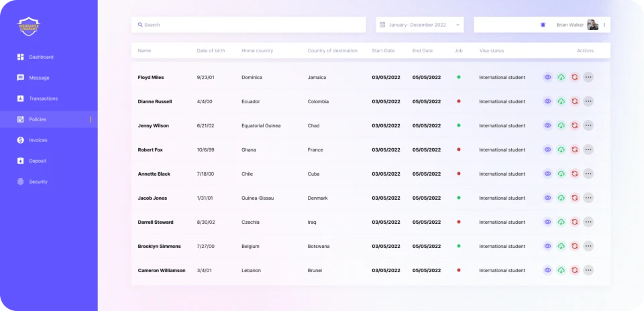Click the Start Date column header
Screen dimensions: 644x311
tap(383, 51)
